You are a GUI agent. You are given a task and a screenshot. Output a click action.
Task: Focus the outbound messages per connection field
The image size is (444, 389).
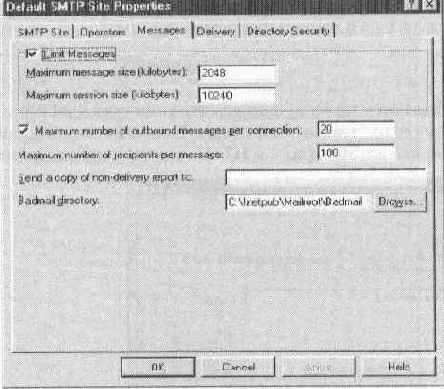(356, 129)
